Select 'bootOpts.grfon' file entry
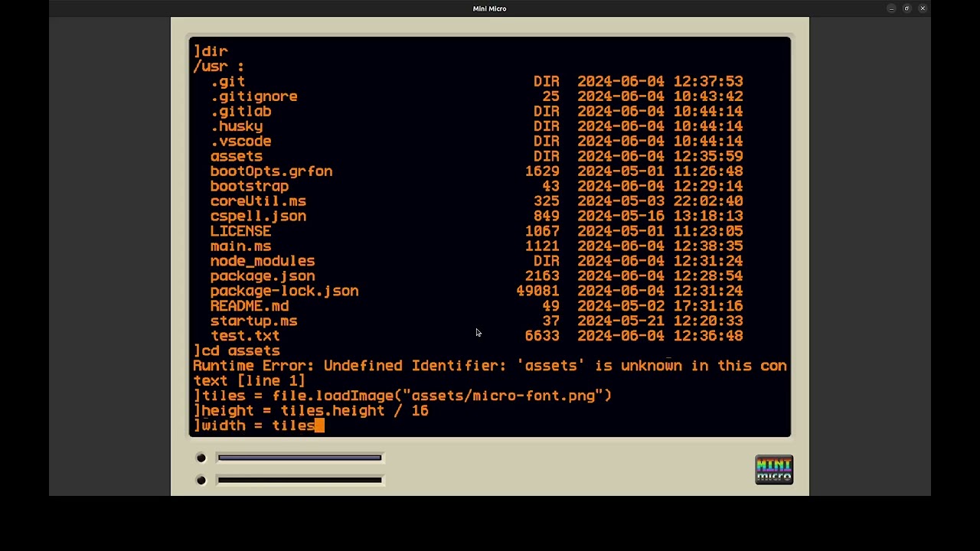980x551 pixels. coord(271,171)
